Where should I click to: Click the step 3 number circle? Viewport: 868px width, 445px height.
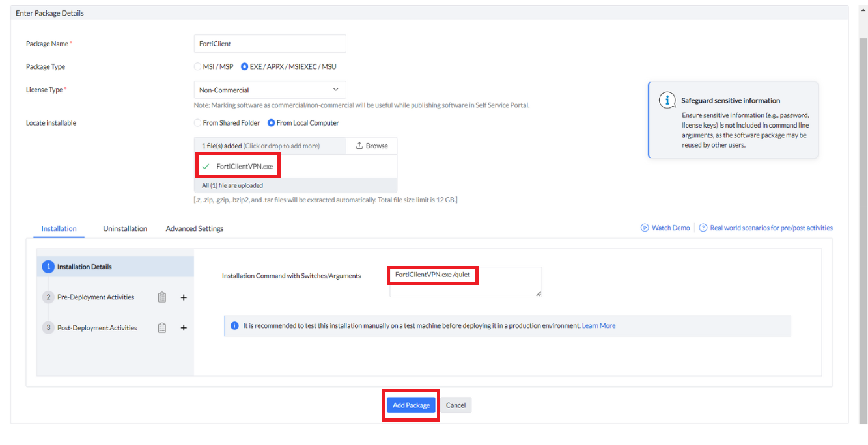48,328
